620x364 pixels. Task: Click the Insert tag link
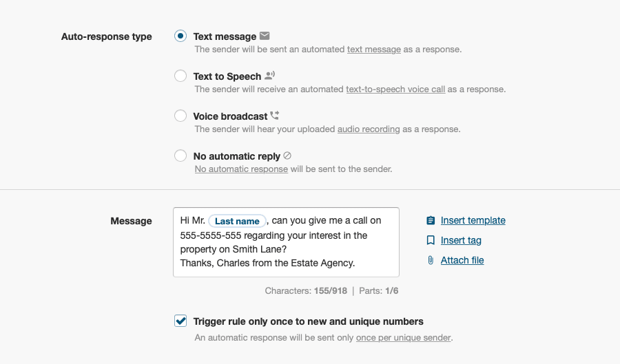click(461, 241)
